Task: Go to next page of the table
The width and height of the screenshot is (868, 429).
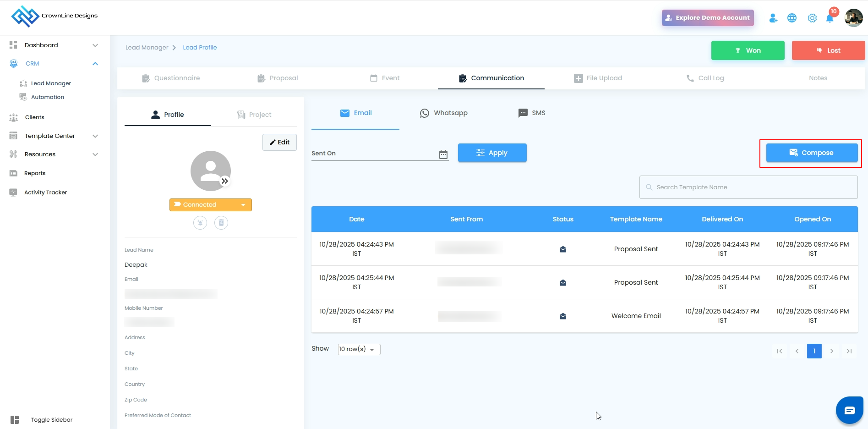Action: pos(832,351)
